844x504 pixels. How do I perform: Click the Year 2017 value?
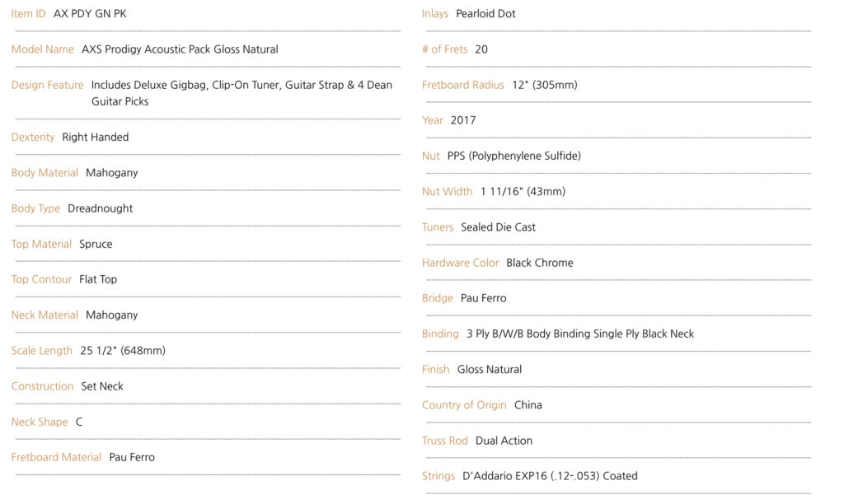(x=463, y=120)
